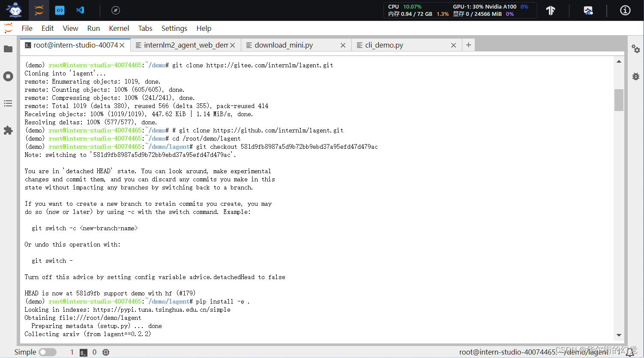Click the InternStudio mascot logo

click(15, 10)
